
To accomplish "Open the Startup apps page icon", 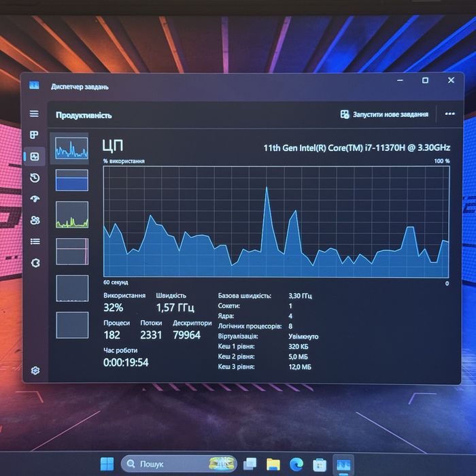I will [x=35, y=199].
